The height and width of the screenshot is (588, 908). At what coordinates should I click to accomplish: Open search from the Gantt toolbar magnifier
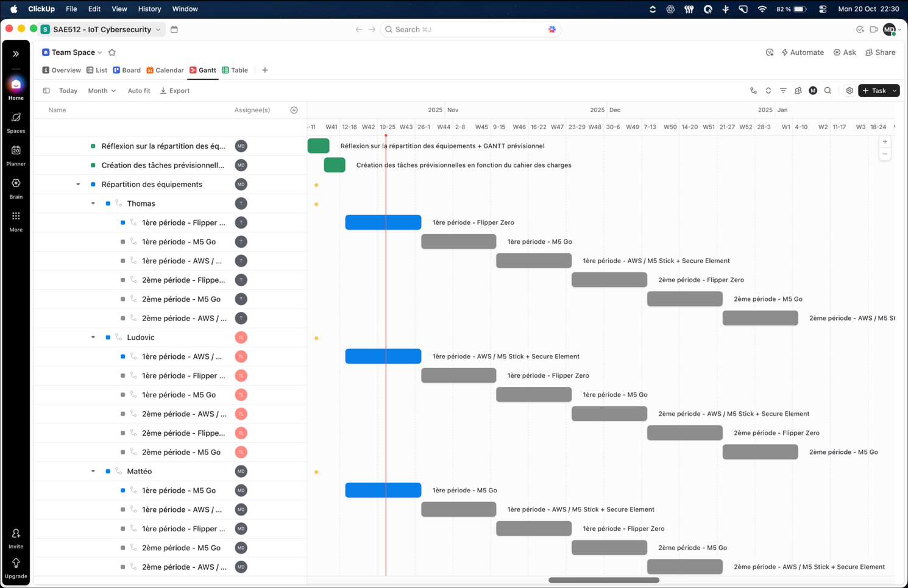(x=828, y=90)
